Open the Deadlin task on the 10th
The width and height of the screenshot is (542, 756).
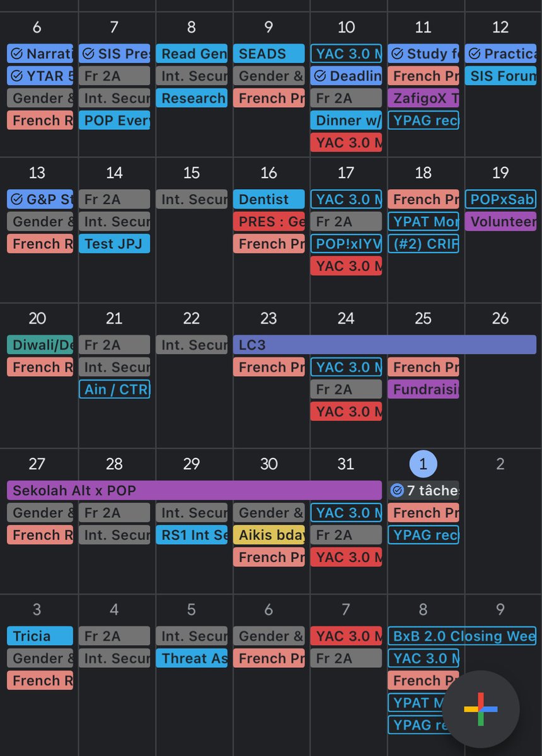pos(346,76)
